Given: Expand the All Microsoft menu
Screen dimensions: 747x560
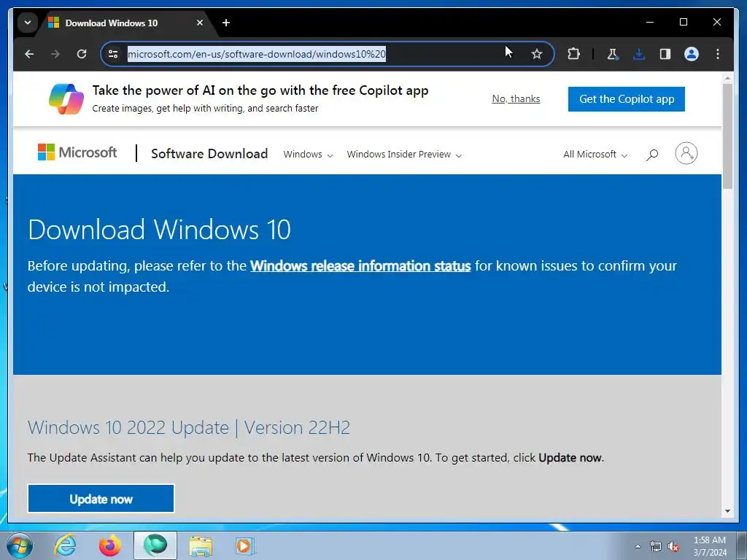Looking at the screenshot, I should 595,155.
